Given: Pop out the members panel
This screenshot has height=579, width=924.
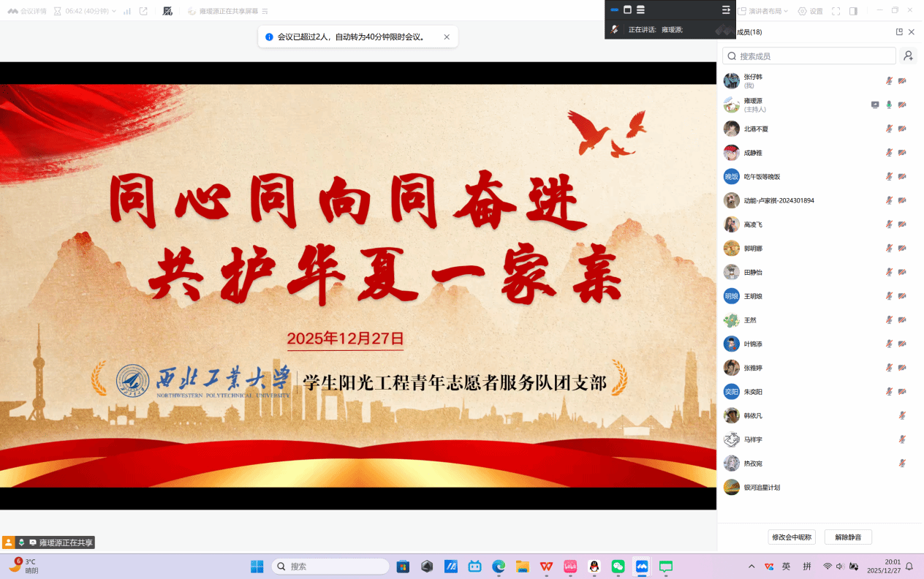Looking at the screenshot, I should click(x=899, y=32).
